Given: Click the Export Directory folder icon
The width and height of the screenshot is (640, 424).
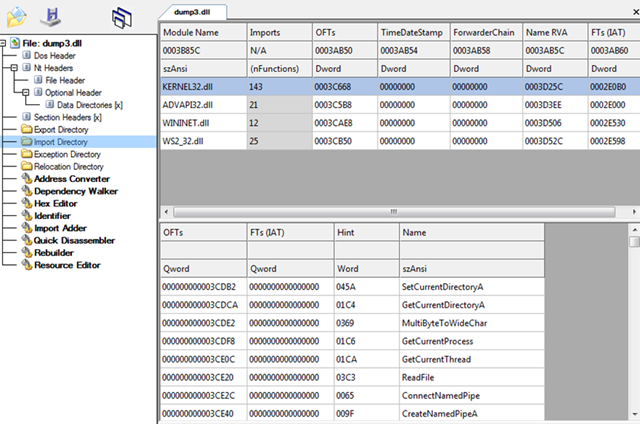Looking at the screenshot, I should (x=27, y=129).
